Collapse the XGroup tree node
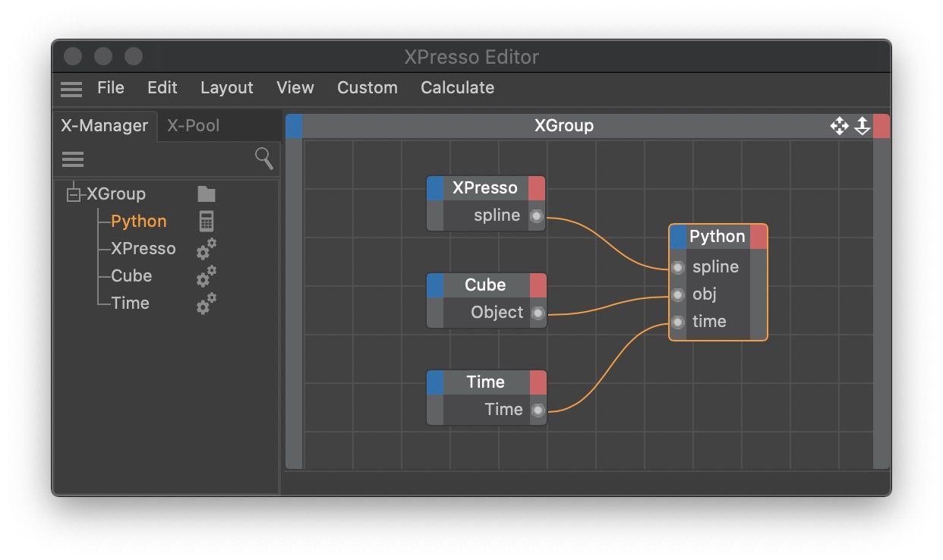943x560 pixels. tap(74, 194)
